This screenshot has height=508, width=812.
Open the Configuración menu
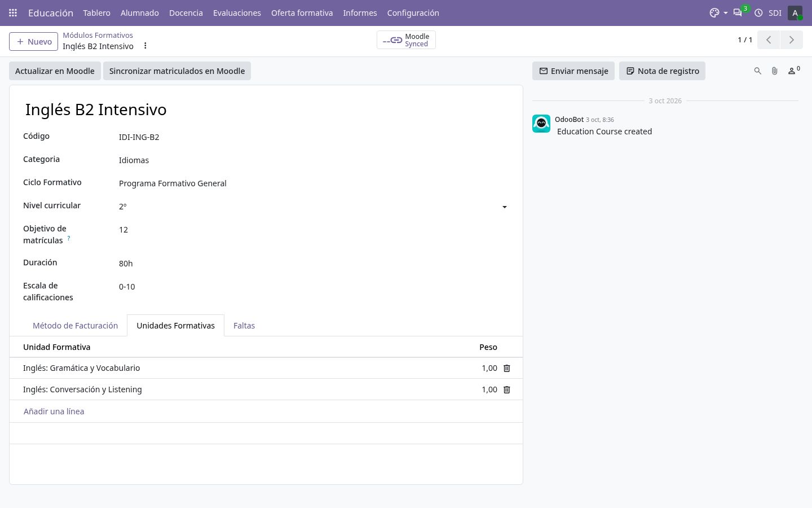(413, 12)
